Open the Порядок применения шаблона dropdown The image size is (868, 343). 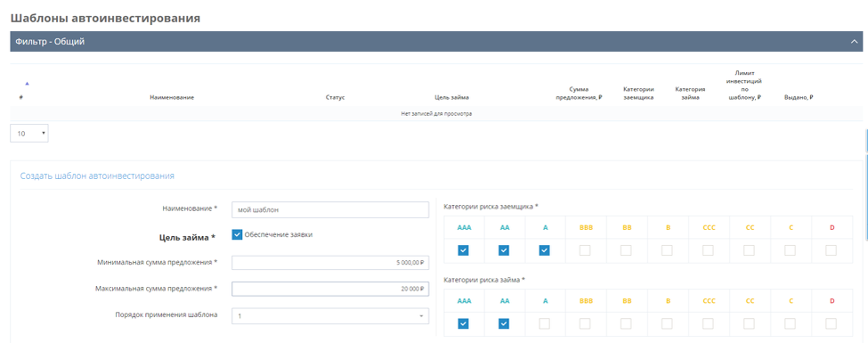pos(330,315)
